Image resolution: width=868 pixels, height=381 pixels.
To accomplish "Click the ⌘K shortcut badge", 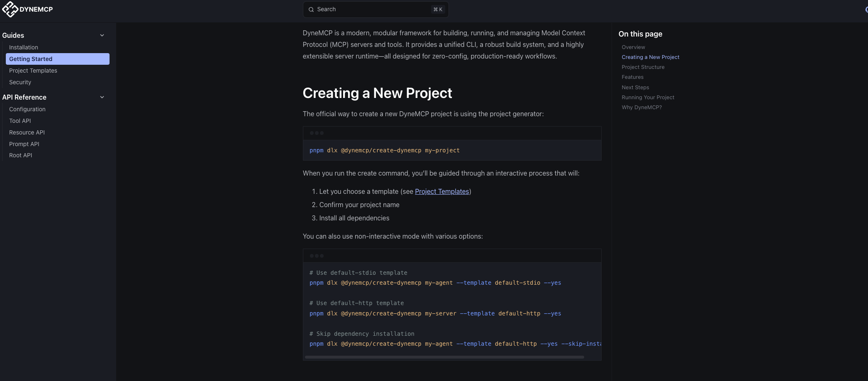I will tap(438, 10).
